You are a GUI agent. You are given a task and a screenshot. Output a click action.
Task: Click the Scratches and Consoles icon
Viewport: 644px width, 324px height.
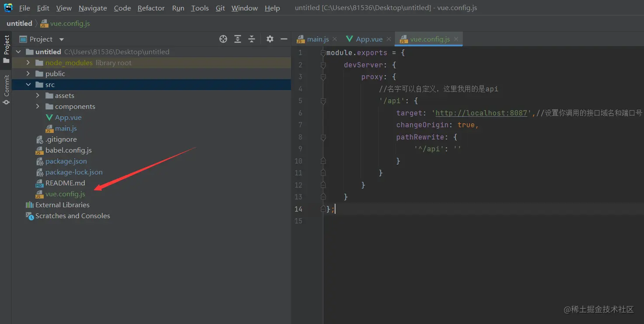click(30, 216)
